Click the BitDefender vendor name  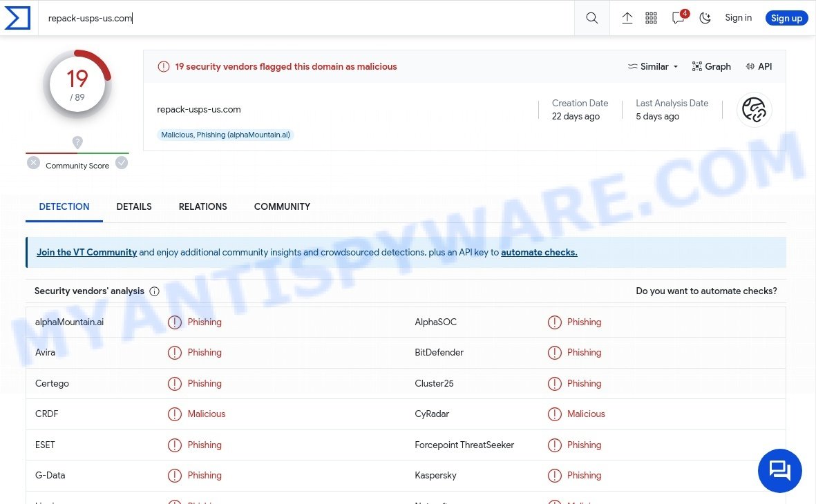click(x=439, y=352)
